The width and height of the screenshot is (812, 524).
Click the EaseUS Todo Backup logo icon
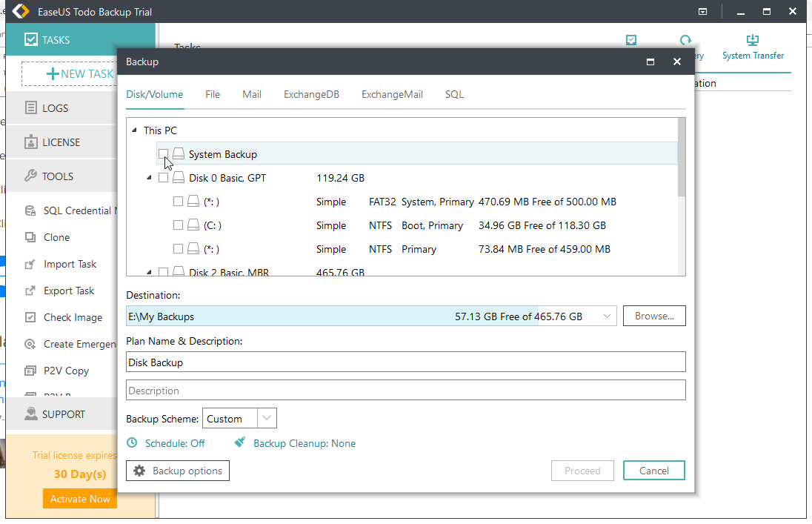pyautogui.click(x=21, y=11)
